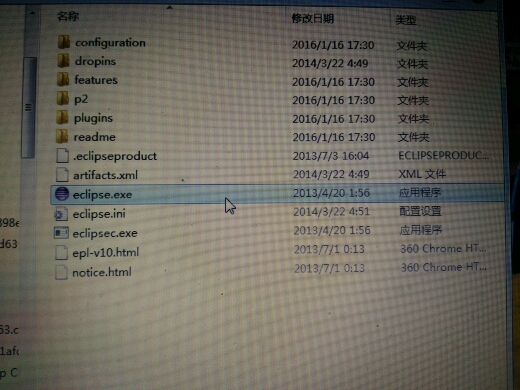
Task: Click the eclipsec.exe console application icon
Action: [x=61, y=233]
